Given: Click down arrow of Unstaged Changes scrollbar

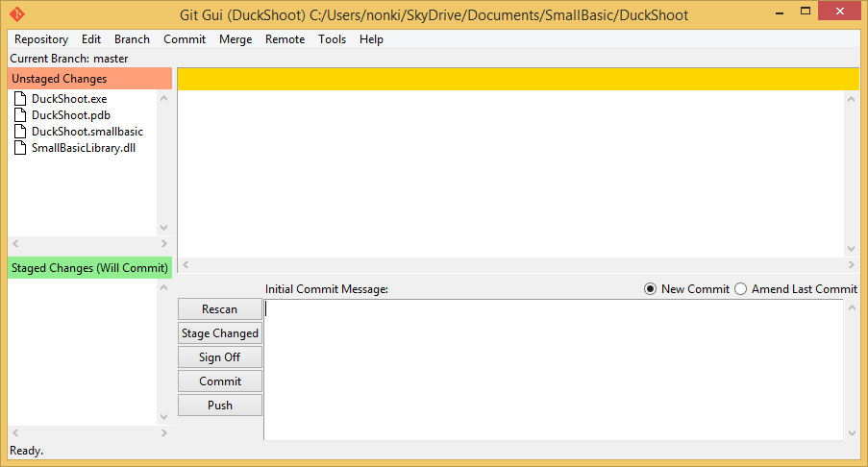Looking at the screenshot, I should pyautogui.click(x=163, y=228).
